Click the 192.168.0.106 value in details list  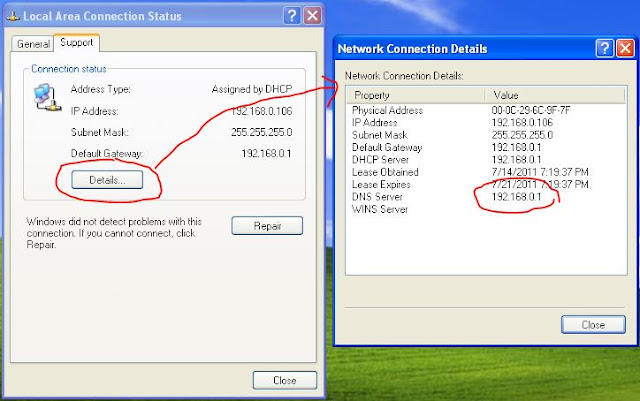(x=522, y=123)
